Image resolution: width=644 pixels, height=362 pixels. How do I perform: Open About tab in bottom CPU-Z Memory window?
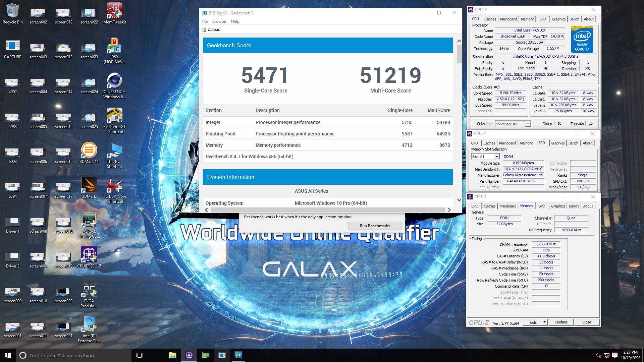point(588,206)
